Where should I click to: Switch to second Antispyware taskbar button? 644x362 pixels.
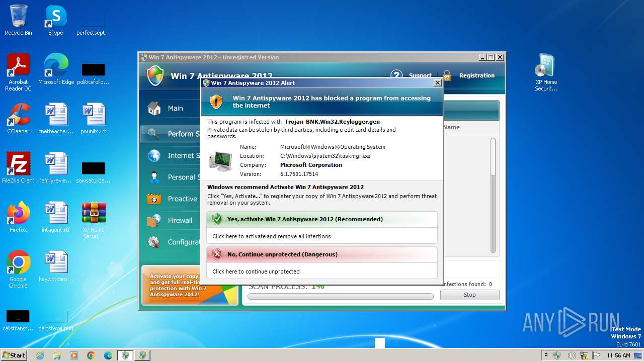[x=142, y=355]
